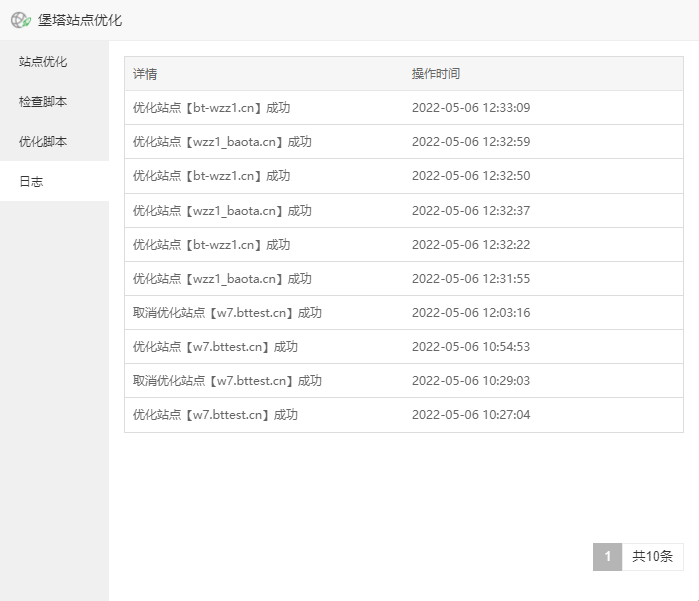Click the log row timestamped 12:32:50
Image resolution: width=699 pixels, height=601 pixels.
(404, 176)
